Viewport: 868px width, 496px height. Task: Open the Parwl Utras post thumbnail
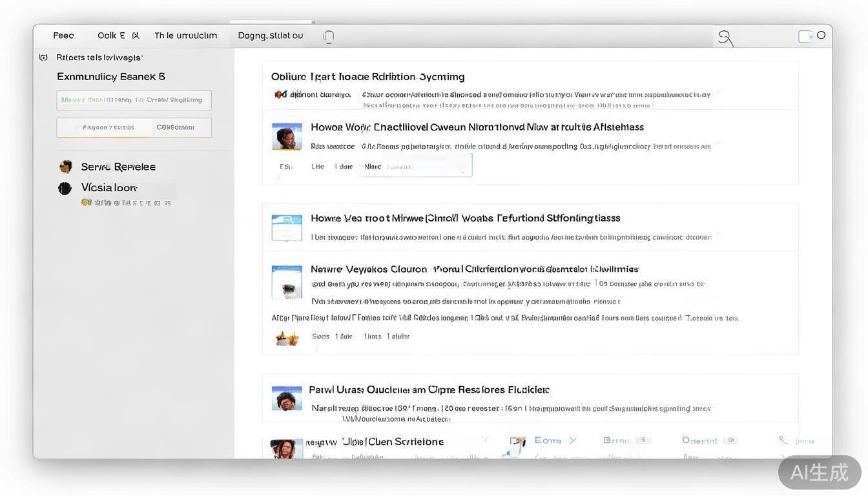coord(287,398)
